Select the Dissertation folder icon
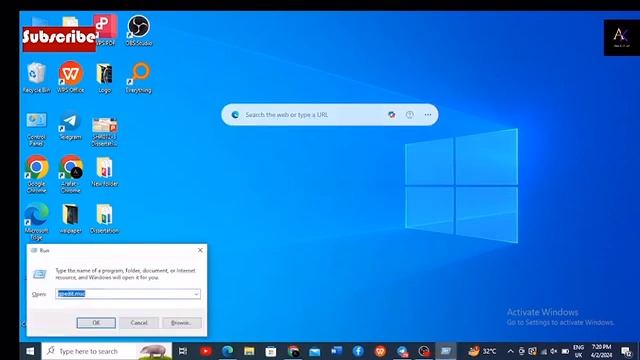 pos(104,218)
